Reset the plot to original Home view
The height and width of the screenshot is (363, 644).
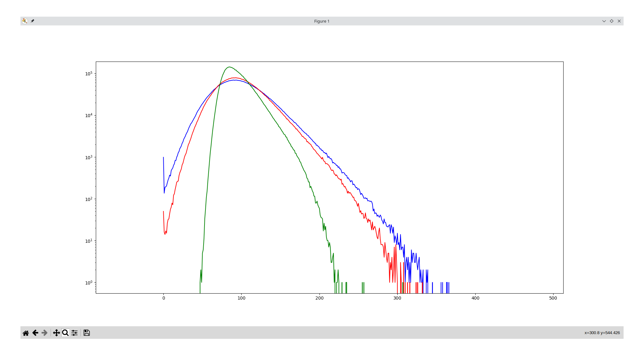26,333
